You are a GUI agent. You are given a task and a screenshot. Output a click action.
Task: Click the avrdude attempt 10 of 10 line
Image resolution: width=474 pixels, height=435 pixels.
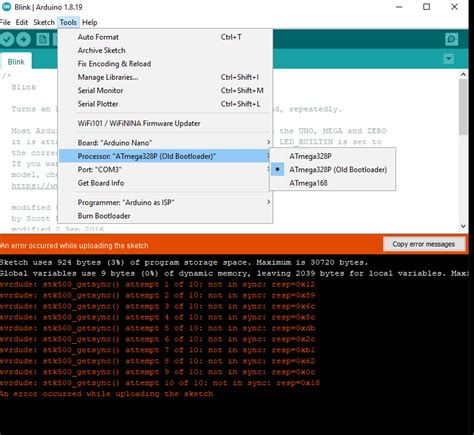pos(160,383)
